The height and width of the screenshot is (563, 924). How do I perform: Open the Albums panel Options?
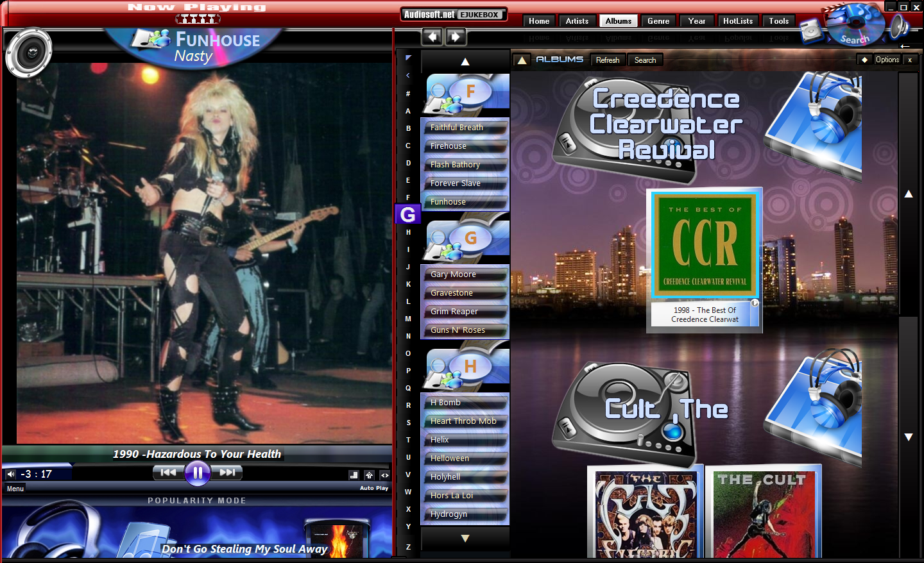(887, 60)
